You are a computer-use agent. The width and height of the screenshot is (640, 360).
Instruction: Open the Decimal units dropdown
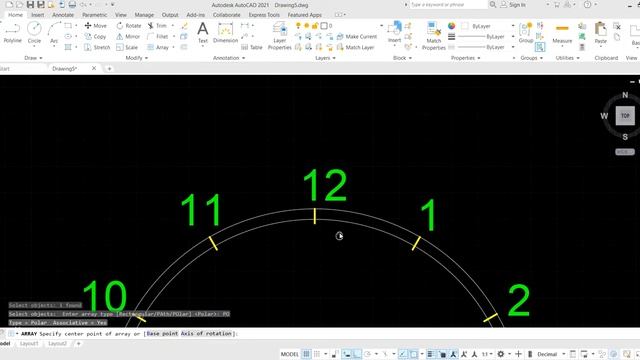pyautogui.click(x=551, y=354)
